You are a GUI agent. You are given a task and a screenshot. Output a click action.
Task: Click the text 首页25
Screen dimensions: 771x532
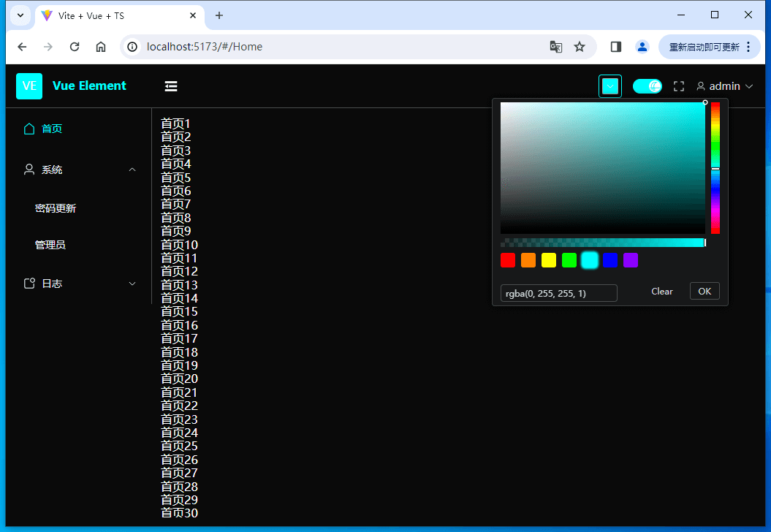(180, 446)
